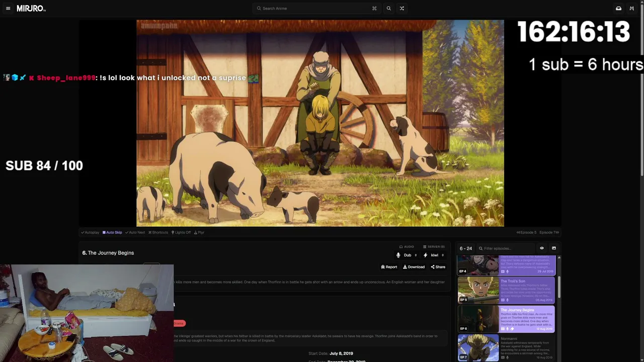Open the M profile icon in header
The width and height of the screenshot is (644, 362).
coord(631,9)
